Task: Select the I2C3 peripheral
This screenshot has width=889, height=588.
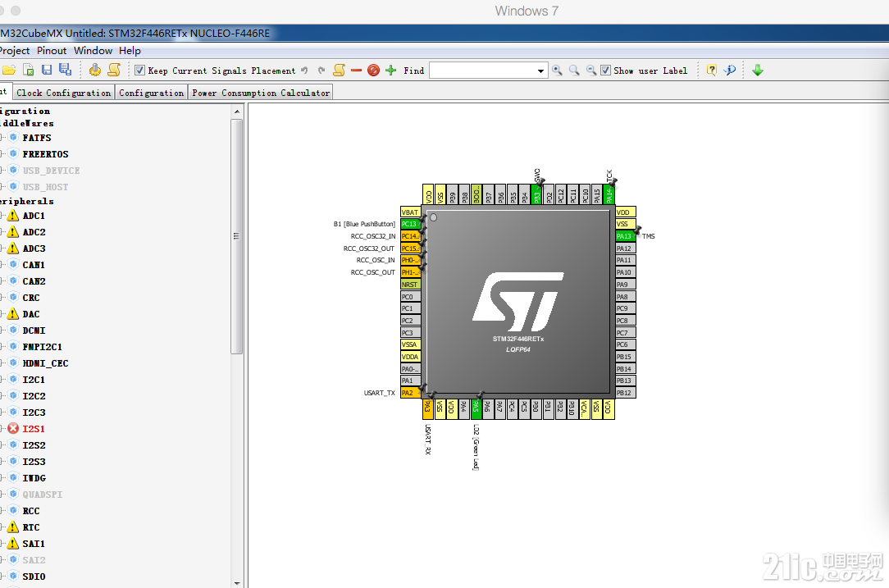Action: coord(34,413)
